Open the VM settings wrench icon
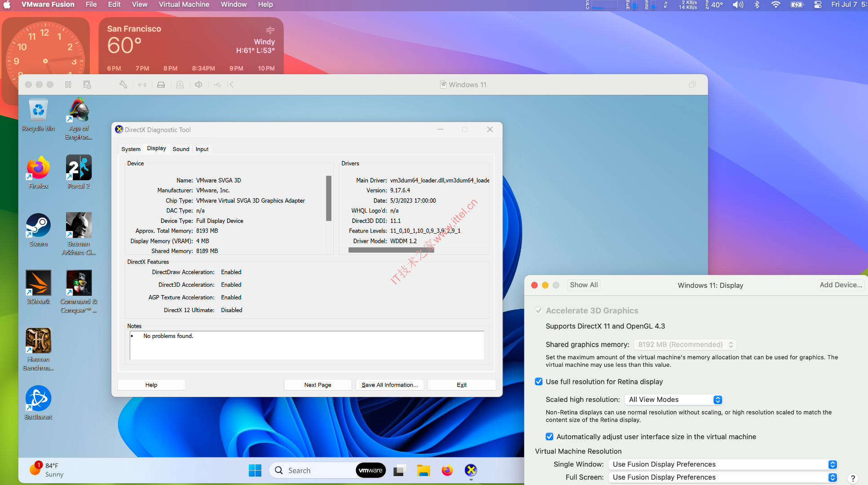The image size is (868, 485). click(x=123, y=85)
